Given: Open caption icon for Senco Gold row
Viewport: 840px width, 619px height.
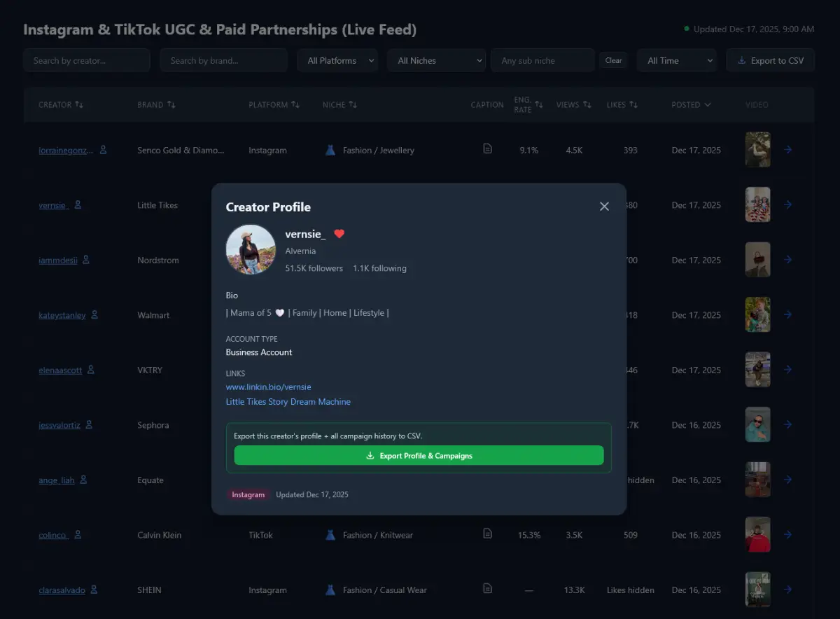Looking at the screenshot, I should (487, 148).
